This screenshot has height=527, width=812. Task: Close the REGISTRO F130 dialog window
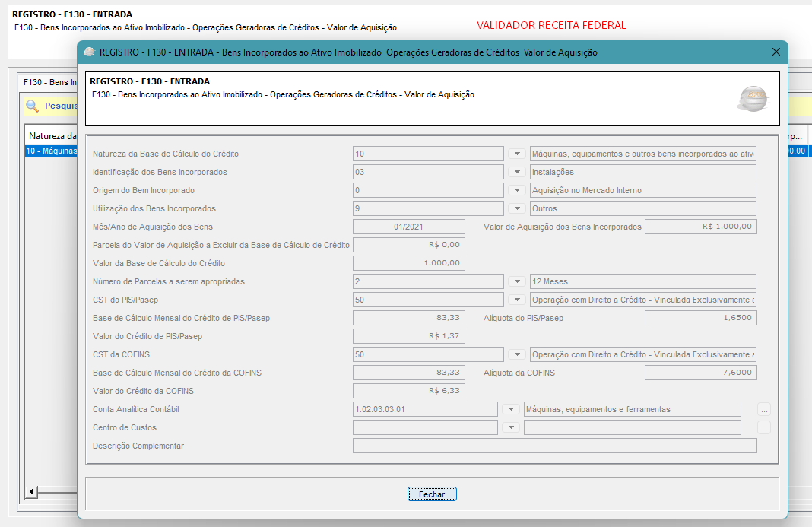(x=776, y=52)
